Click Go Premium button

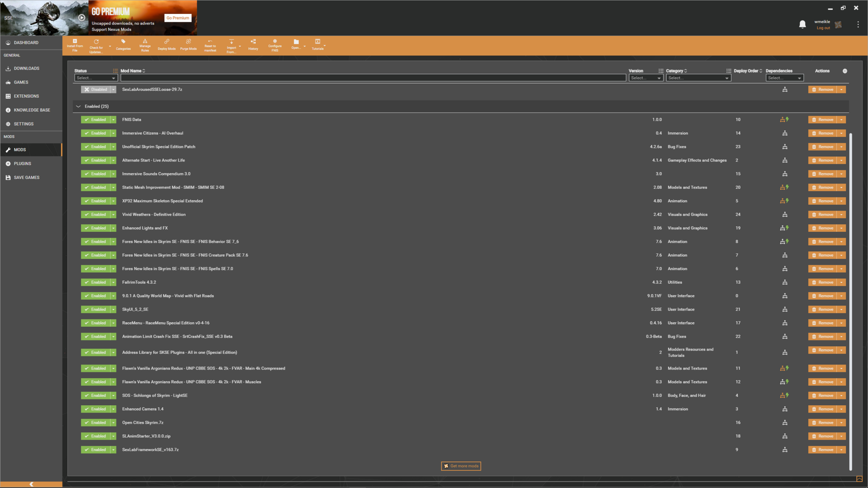pos(178,18)
